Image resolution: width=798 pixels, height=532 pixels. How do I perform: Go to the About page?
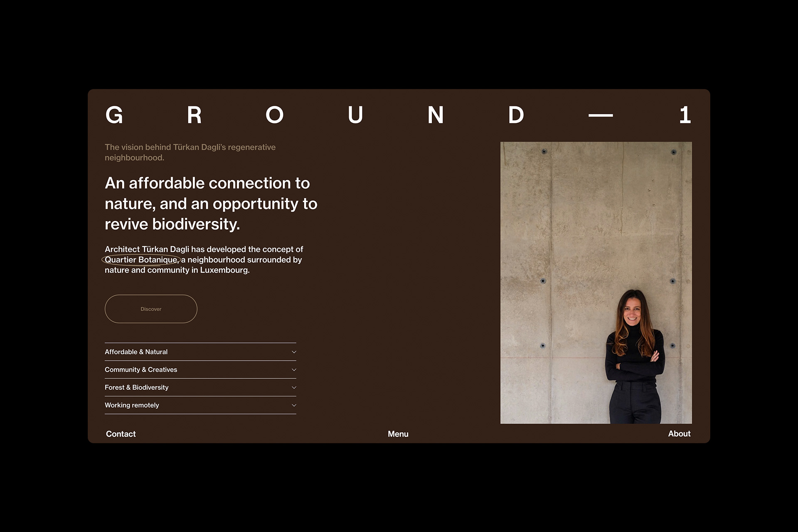(x=679, y=433)
